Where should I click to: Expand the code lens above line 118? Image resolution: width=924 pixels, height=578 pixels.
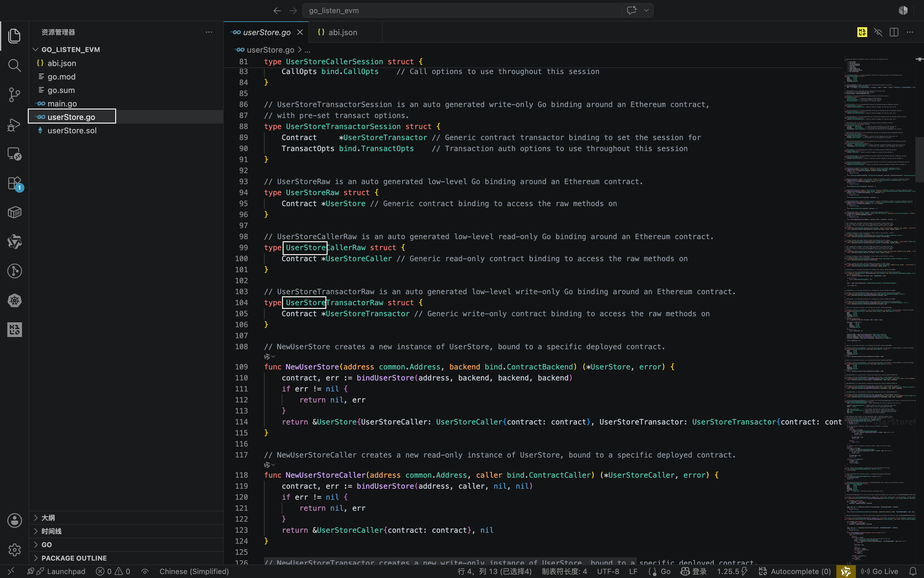[x=269, y=465]
